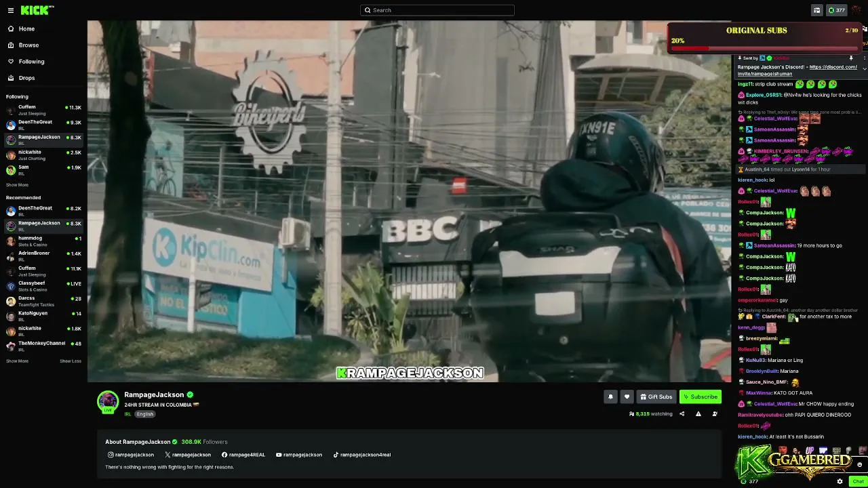Open Classybeef Slots & Casino channel
The image size is (868, 488).
click(43, 286)
